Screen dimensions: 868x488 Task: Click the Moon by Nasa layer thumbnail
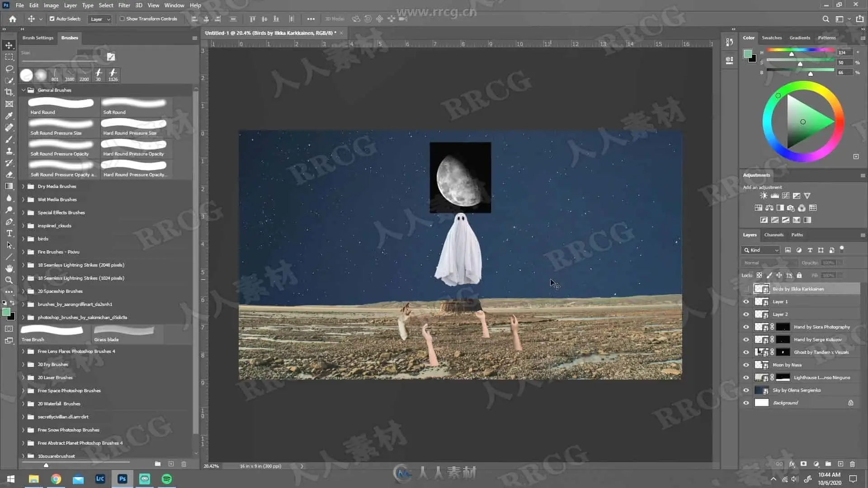coord(762,365)
